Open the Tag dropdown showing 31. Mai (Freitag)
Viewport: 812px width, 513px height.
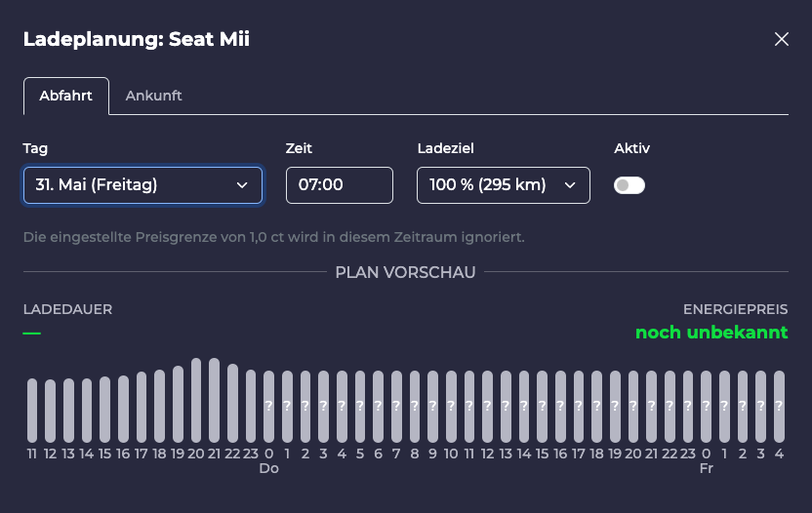point(142,184)
